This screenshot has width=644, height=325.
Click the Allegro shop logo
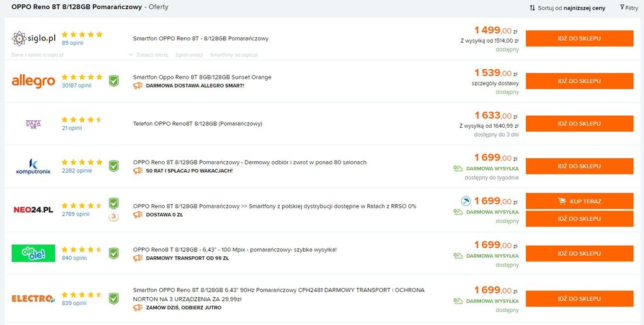[x=33, y=81]
